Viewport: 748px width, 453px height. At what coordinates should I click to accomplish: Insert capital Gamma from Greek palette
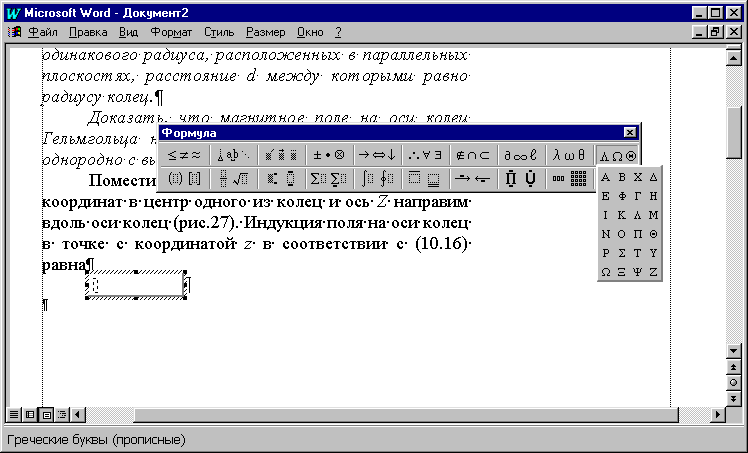click(638, 196)
